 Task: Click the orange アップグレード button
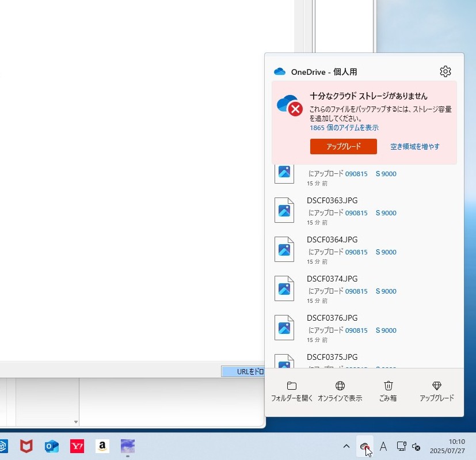344,146
